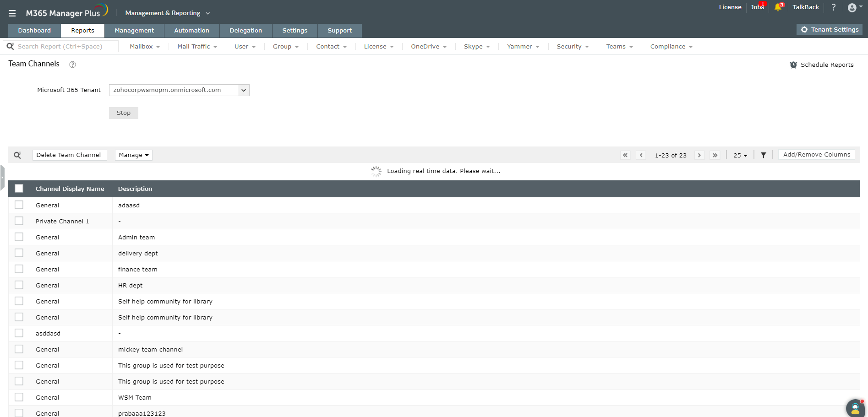
Task: Select all rows with the header checkbox
Action: coord(19,188)
